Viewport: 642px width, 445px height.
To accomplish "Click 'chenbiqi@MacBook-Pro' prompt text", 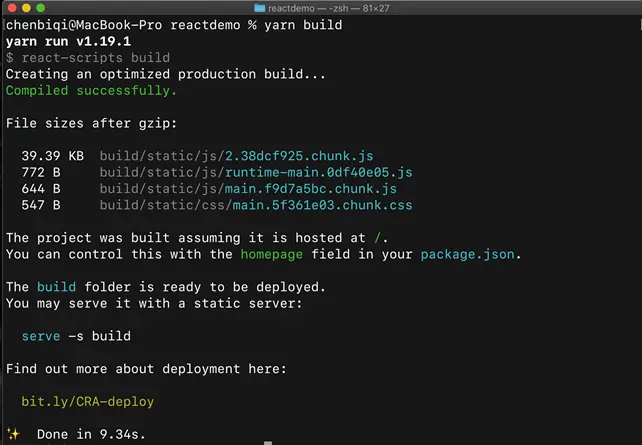I will pyautogui.click(x=84, y=25).
